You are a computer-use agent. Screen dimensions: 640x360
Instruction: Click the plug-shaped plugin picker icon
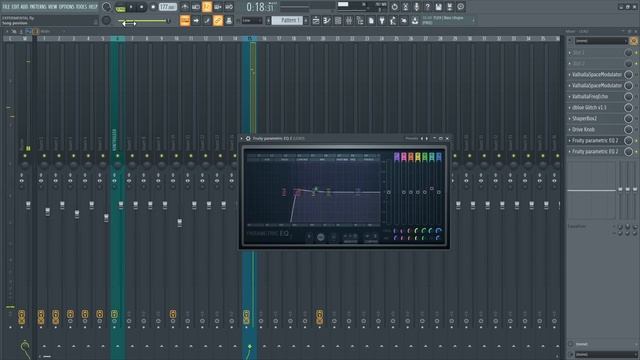[x=382, y=20]
